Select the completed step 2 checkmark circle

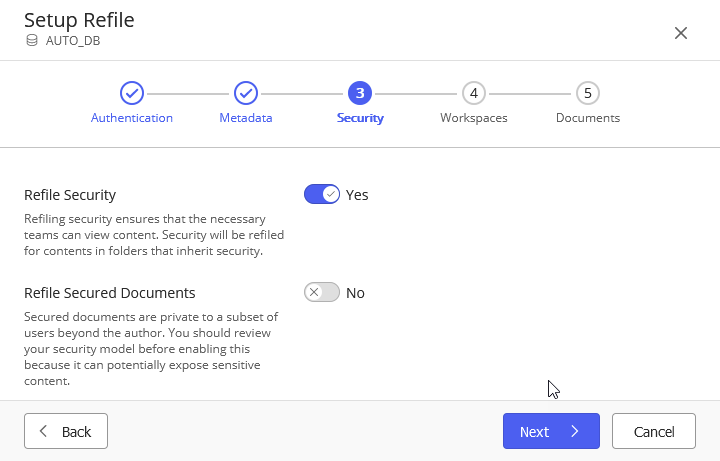coord(246,93)
